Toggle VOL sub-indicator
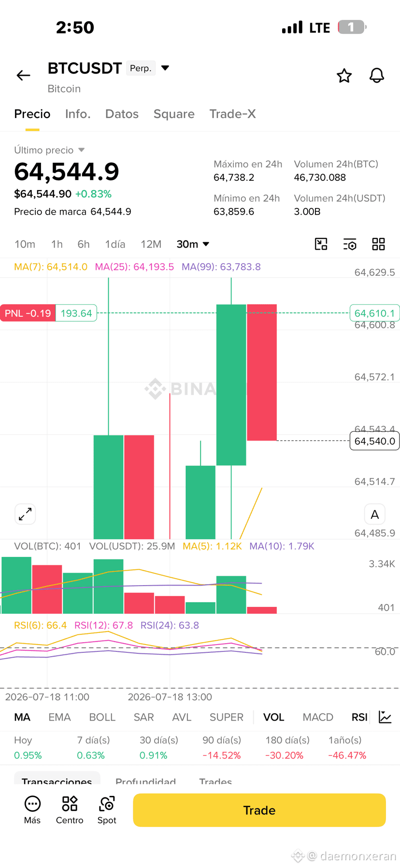Screen dimensions: 400x868 coord(273,717)
